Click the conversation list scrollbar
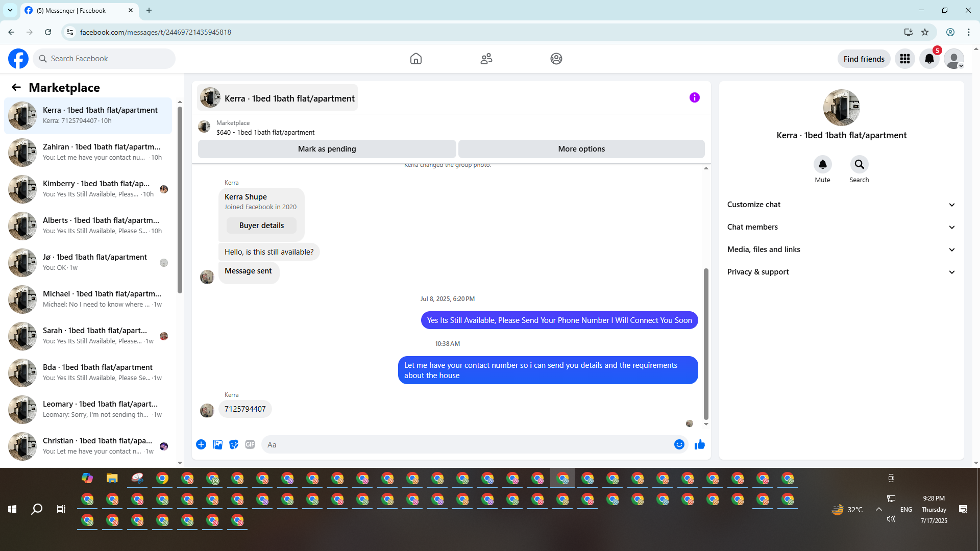Screen dimensions: 980x551 pyautogui.click(x=180, y=200)
